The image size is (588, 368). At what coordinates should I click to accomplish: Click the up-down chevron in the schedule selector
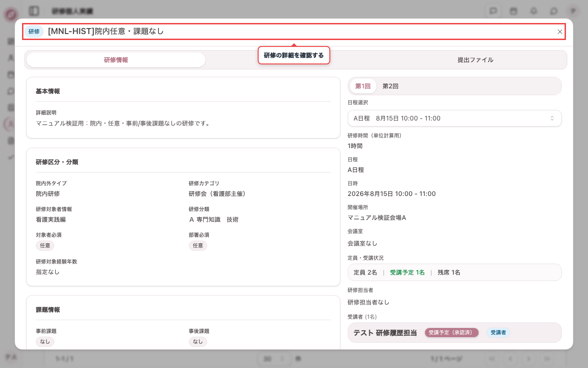pyautogui.click(x=552, y=118)
